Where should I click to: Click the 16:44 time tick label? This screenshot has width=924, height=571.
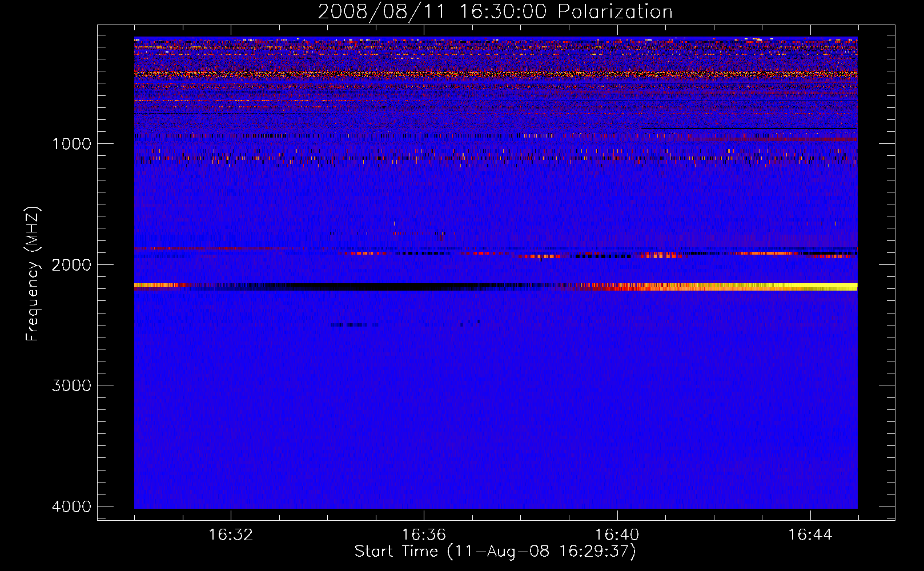[810, 535]
